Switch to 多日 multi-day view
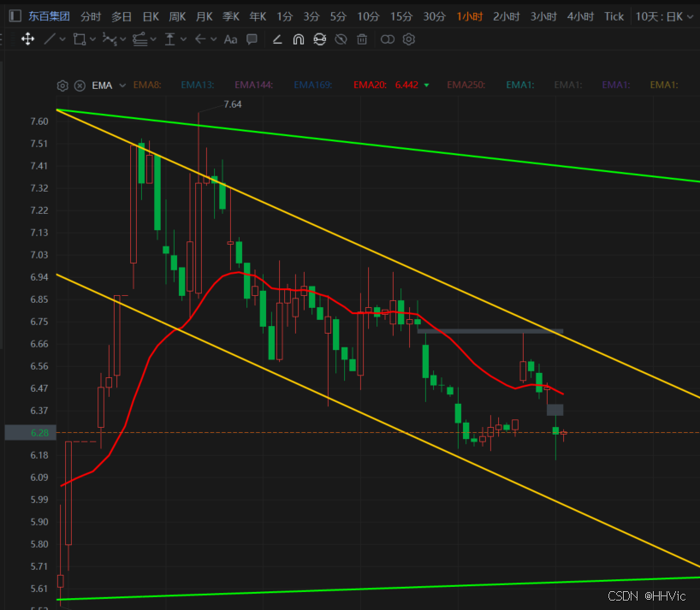 [122, 17]
